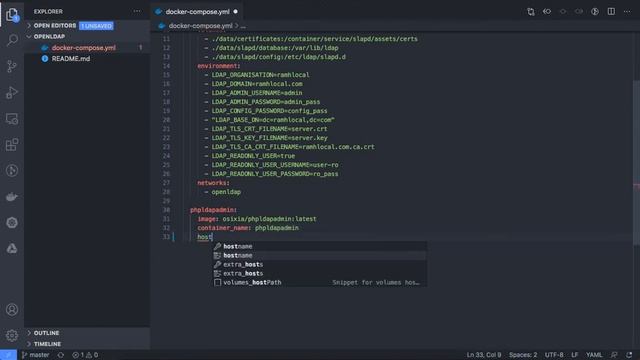
Task: Open the Accounts menu icon
Action: tap(12, 309)
